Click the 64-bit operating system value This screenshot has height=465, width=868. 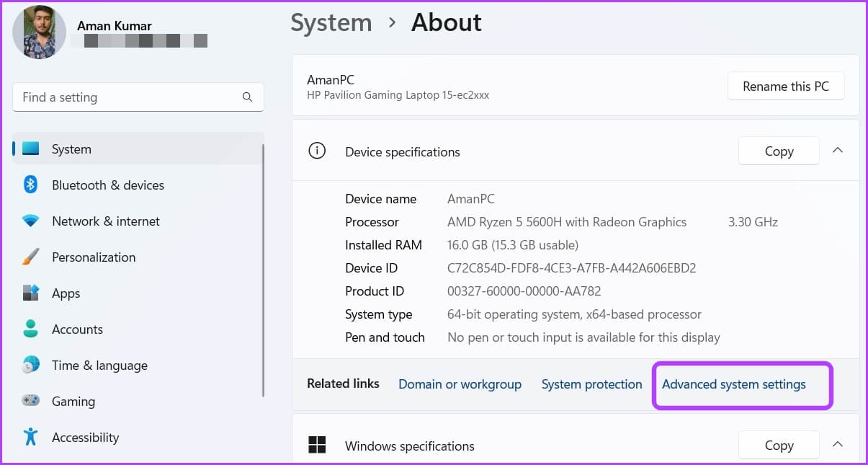point(574,314)
